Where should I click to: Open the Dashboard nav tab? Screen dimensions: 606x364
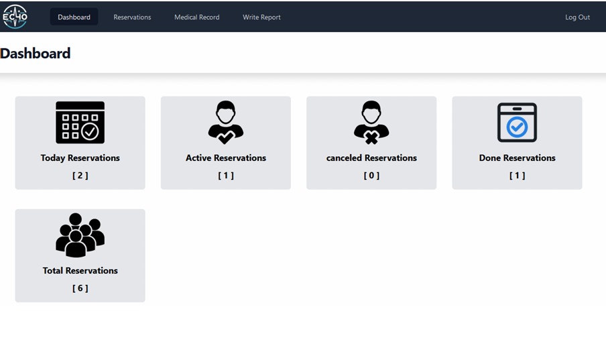[74, 17]
